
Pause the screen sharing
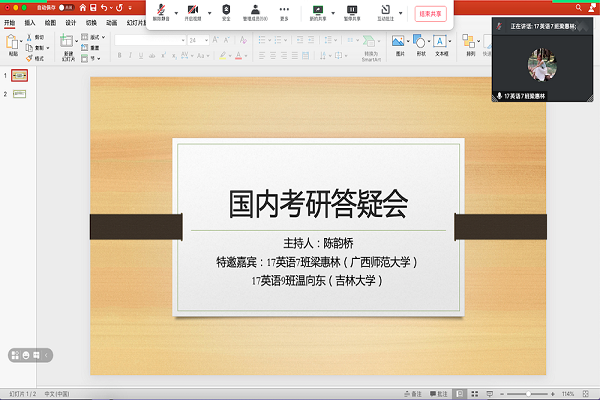tap(352, 11)
